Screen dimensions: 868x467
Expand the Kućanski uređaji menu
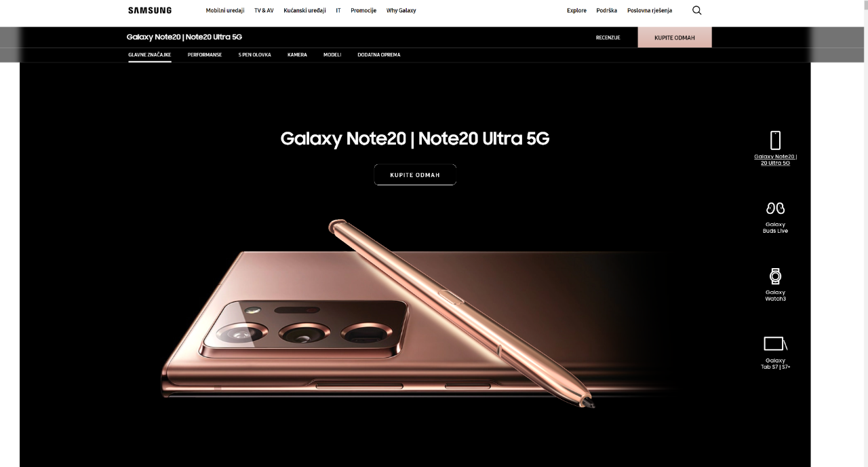[304, 10]
